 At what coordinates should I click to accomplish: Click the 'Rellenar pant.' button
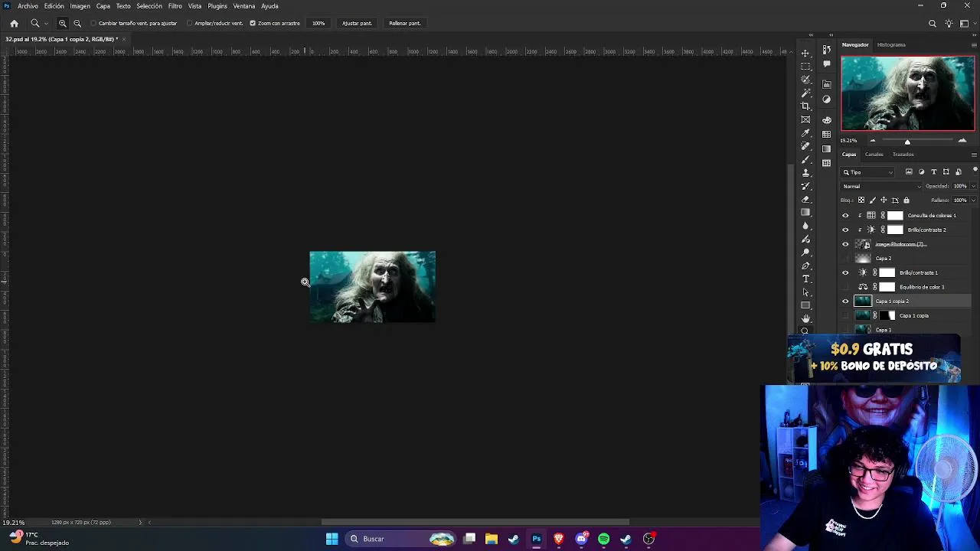pyautogui.click(x=404, y=23)
